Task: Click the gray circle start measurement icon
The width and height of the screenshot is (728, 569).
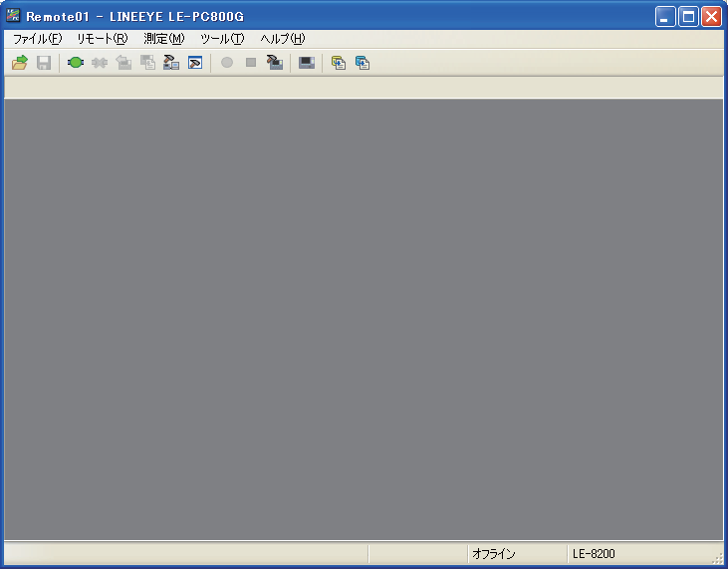Action: (x=227, y=62)
